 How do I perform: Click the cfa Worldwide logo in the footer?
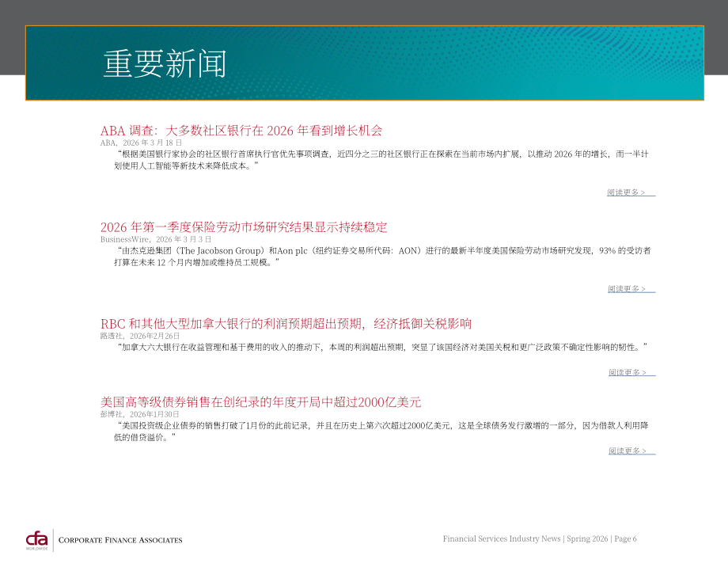click(x=36, y=540)
